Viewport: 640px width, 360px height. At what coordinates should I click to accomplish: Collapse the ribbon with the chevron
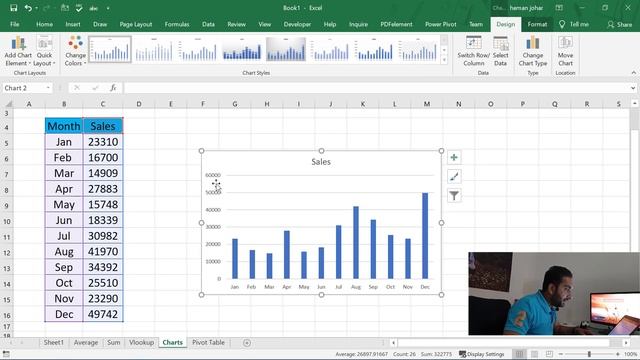click(633, 73)
